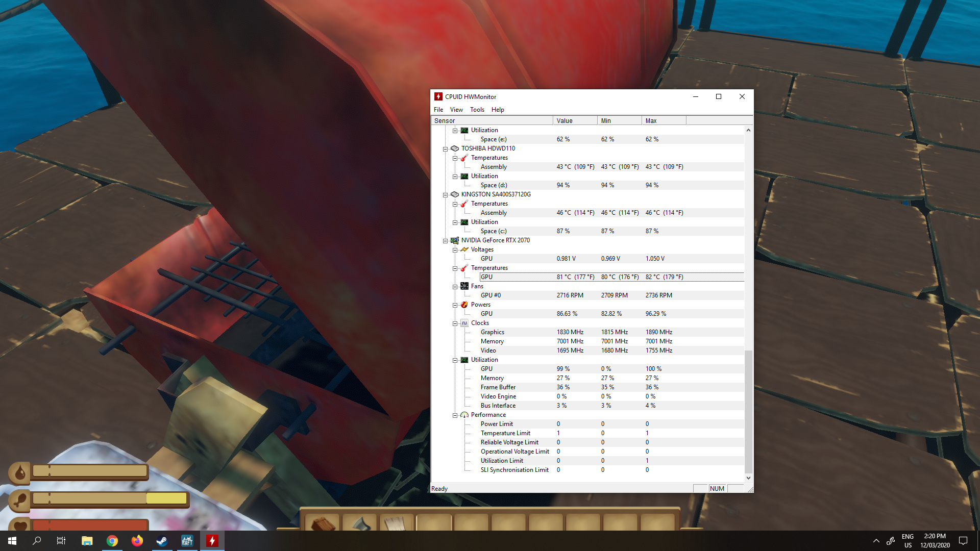Select the TOSHIBA hard drive icon
980x551 pixels.
455,148
